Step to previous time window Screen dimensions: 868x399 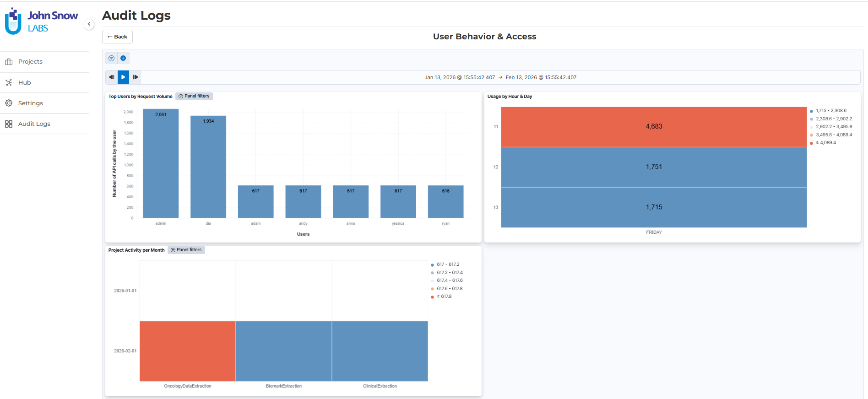pyautogui.click(x=111, y=77)
